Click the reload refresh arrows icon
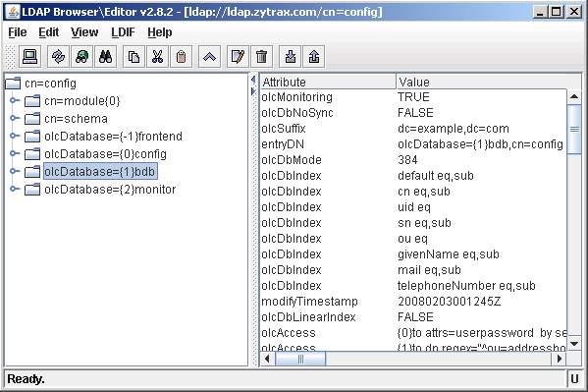The height and width of the screenshot is (392, 588). [59, 57]
